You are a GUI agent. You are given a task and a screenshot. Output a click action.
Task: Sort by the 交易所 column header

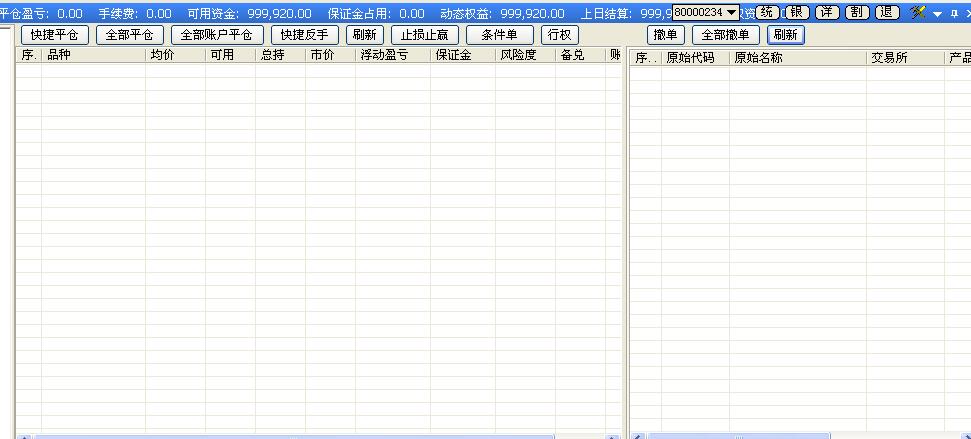tap(905, 58)
